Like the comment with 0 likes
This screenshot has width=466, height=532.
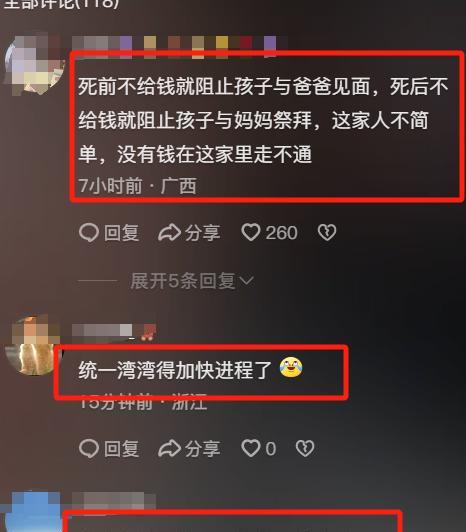(x=251, y=449)
